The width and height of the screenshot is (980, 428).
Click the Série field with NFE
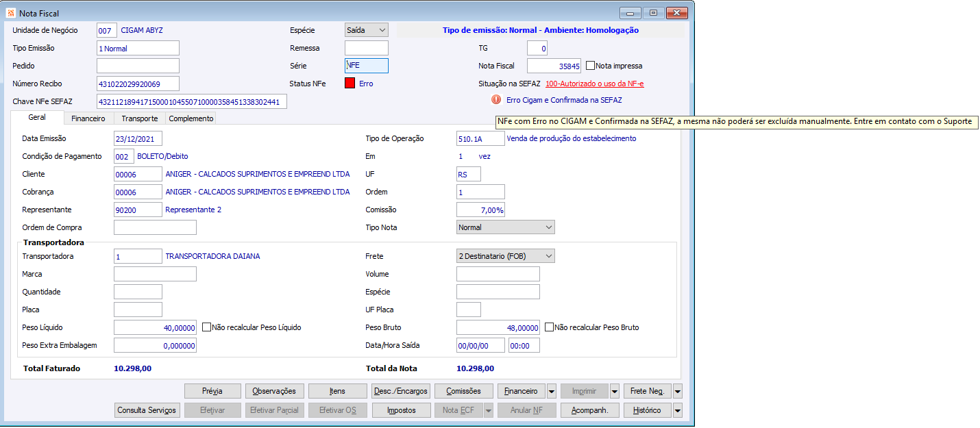(x=367, y=66)
